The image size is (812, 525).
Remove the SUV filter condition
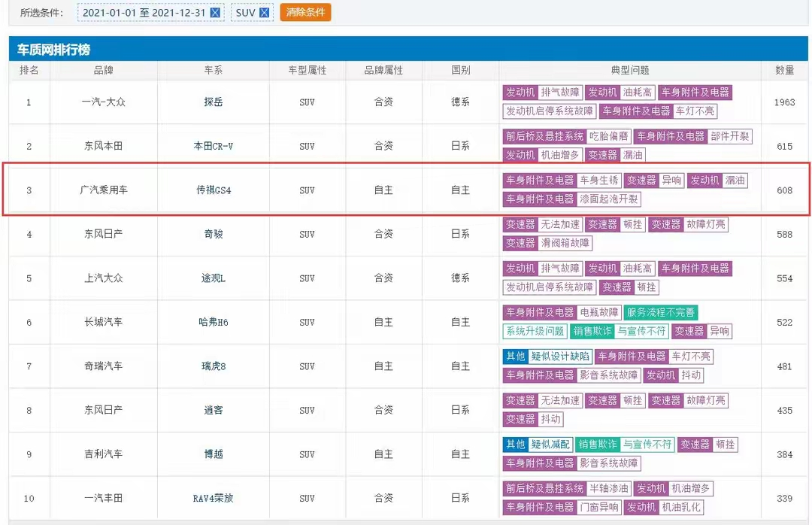pyautogui.click(x=264, y=13)
